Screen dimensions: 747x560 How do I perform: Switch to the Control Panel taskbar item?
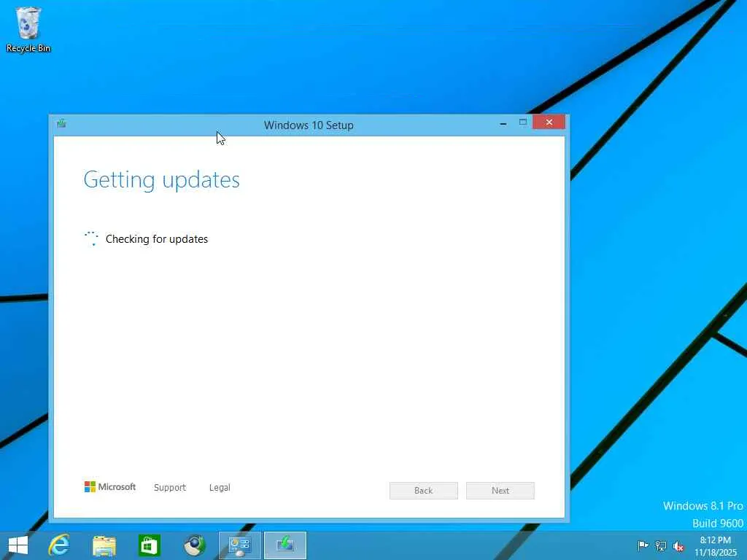click(x=239, y=545)
